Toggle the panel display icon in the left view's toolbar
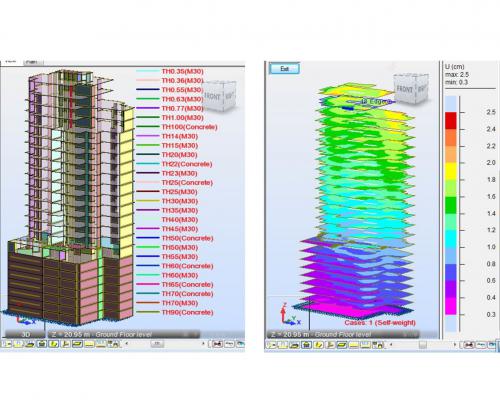The width and height of the screenshot is (500, 400). [x=77, y=344]
